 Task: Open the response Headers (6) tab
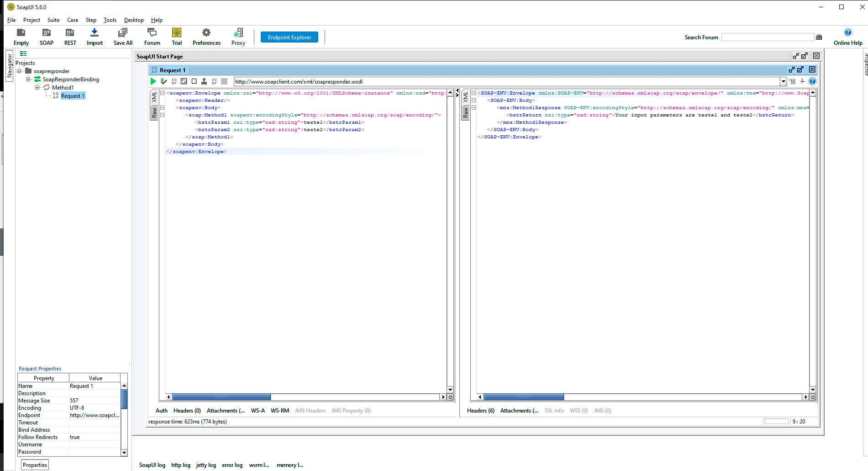[x=481, y=411]
